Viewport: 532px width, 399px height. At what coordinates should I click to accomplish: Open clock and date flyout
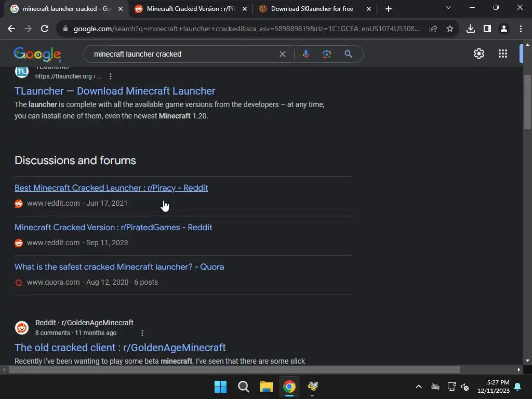(494, 387)
